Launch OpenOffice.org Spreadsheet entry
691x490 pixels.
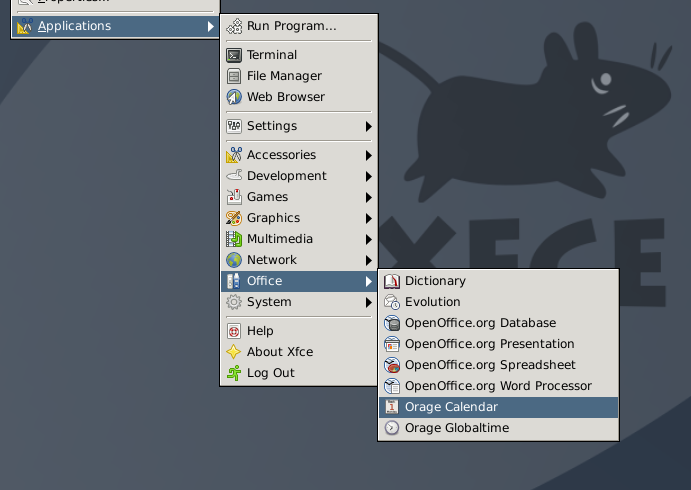pos(498,365)
